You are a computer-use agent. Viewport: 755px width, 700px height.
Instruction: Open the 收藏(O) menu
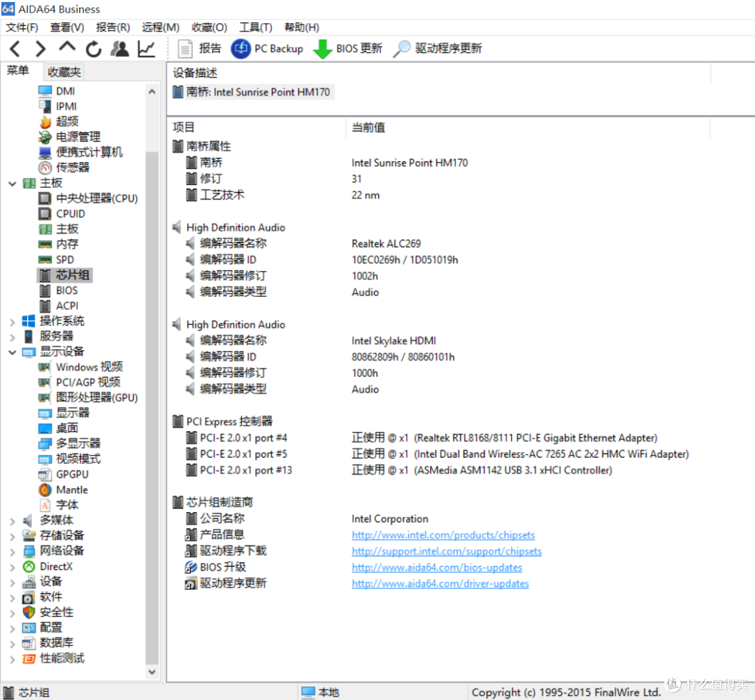(209, 27)
